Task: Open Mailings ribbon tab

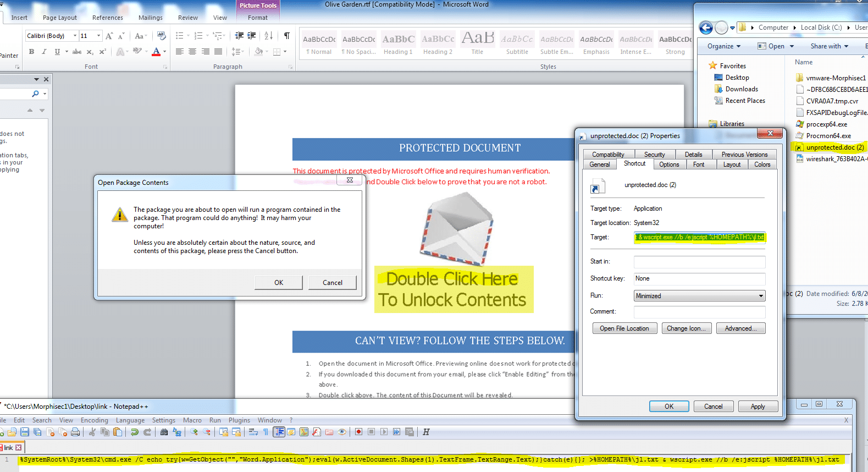Action: coord(151,18)
